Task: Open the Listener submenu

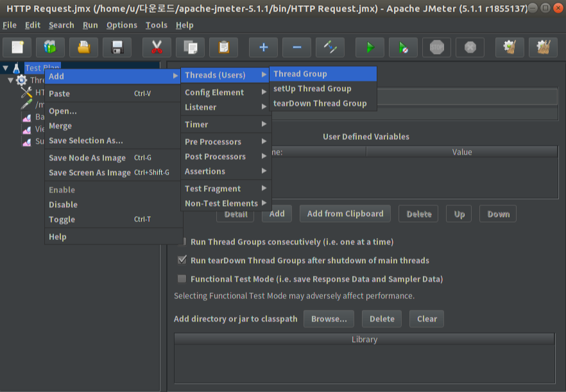Action: (x=226, y=107)
